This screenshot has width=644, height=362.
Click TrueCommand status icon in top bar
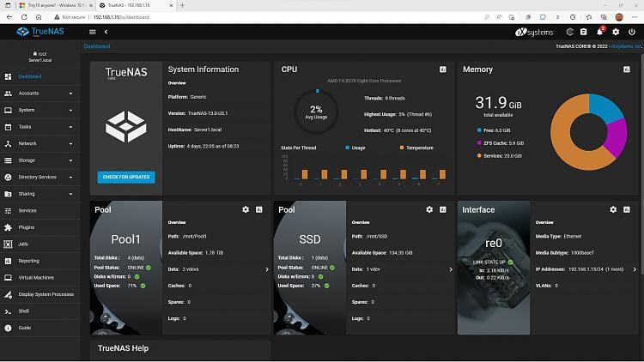click(x=569, y=32)
